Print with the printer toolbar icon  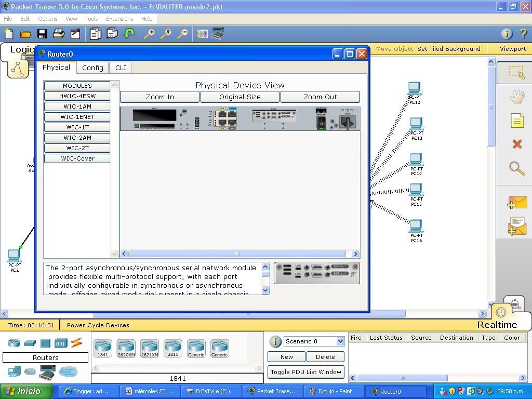[x=59, y=34]
